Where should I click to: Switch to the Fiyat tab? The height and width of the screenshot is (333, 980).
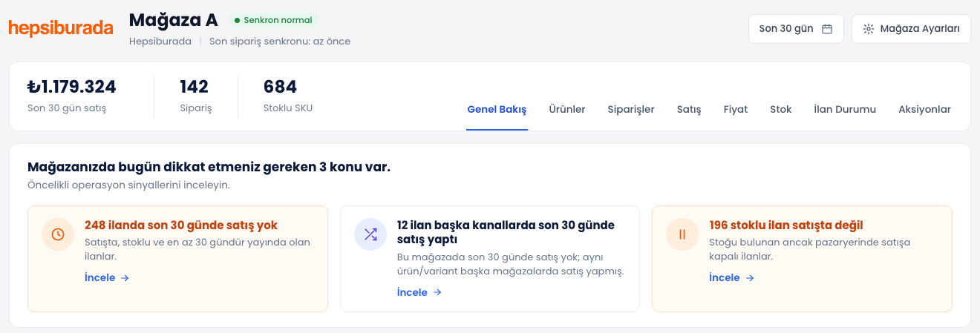coord(736,110)
